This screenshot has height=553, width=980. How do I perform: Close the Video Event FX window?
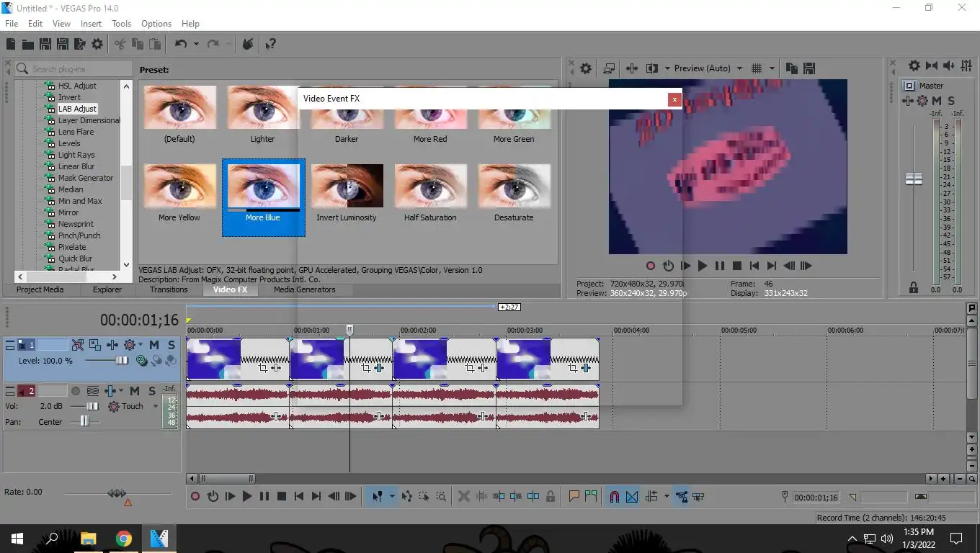[674, 99]
